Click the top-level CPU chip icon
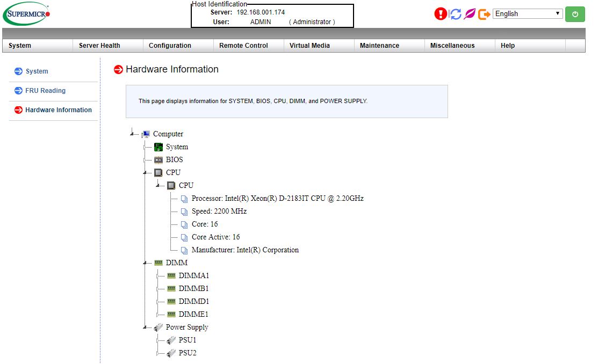Image resolution: width=598 pixels, height=364 pixels. tap(158, 173)
